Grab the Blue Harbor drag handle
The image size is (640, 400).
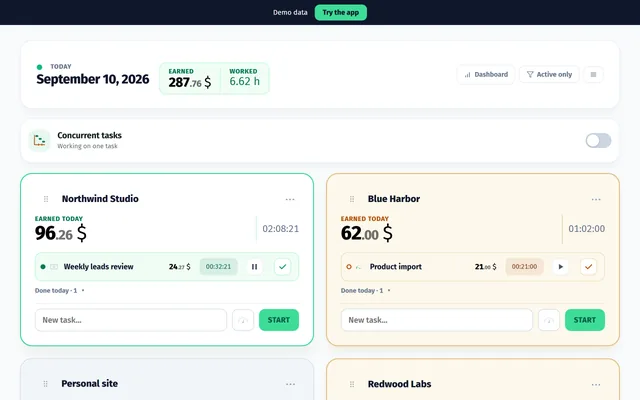pyautogui.click(x=352, y=199)
